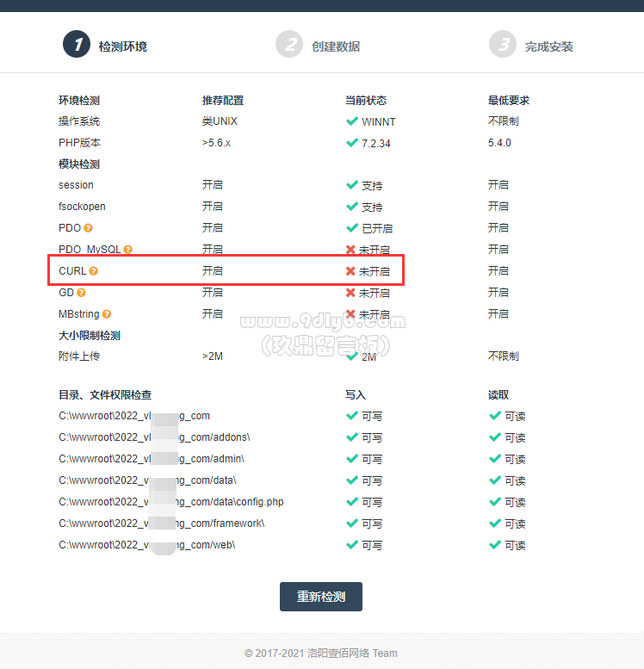Click the WINNT operating system status

[379, 122]
